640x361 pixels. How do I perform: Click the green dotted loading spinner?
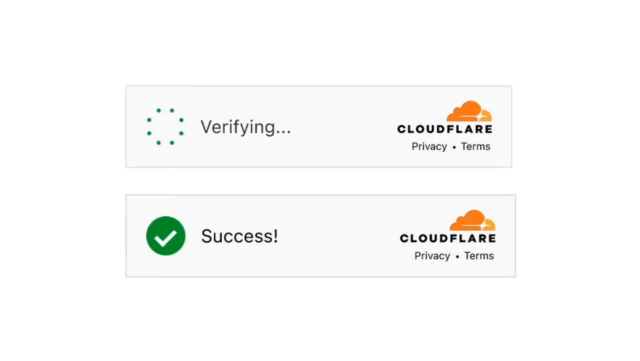point(165,127)
